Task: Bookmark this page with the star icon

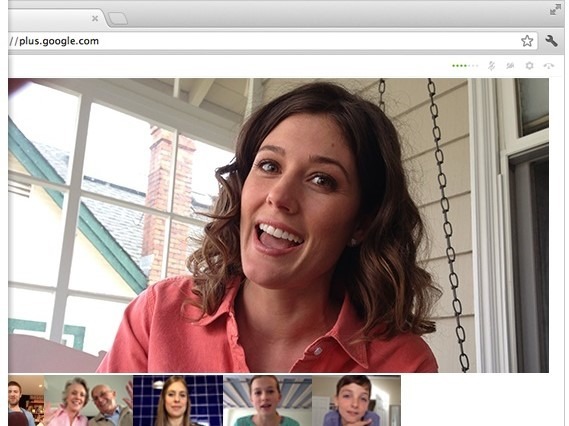Action: coord(527,41)
